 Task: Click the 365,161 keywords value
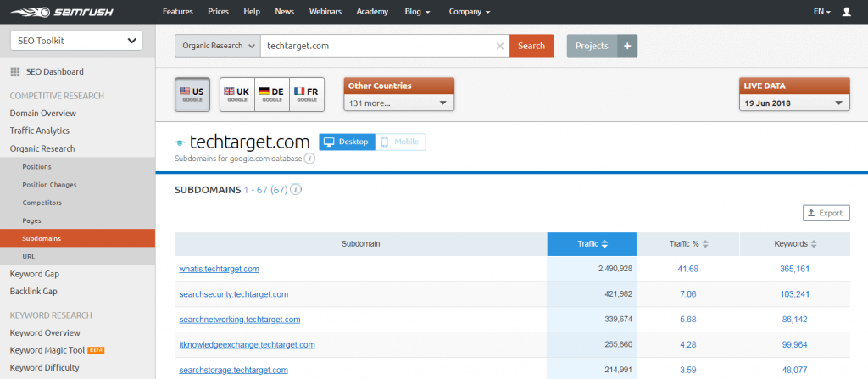(794, 269)
